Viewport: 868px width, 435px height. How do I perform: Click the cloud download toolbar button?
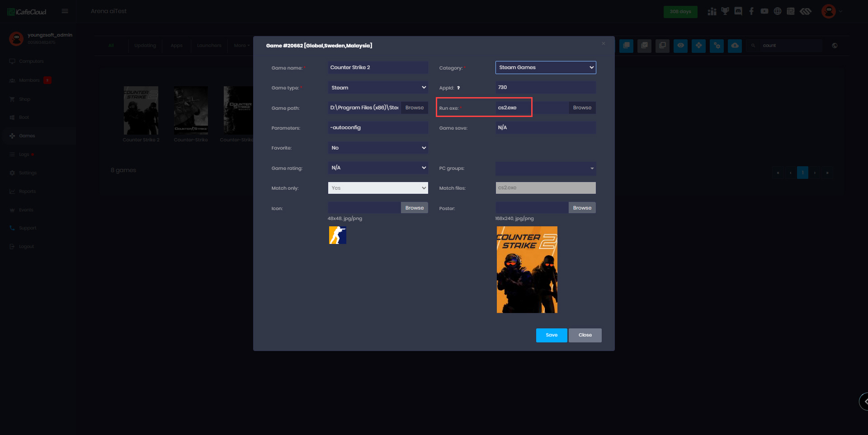click(735, 46)
